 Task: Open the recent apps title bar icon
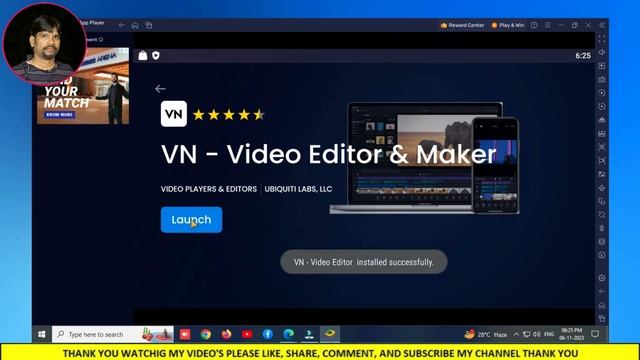click(x=149, y=25)
